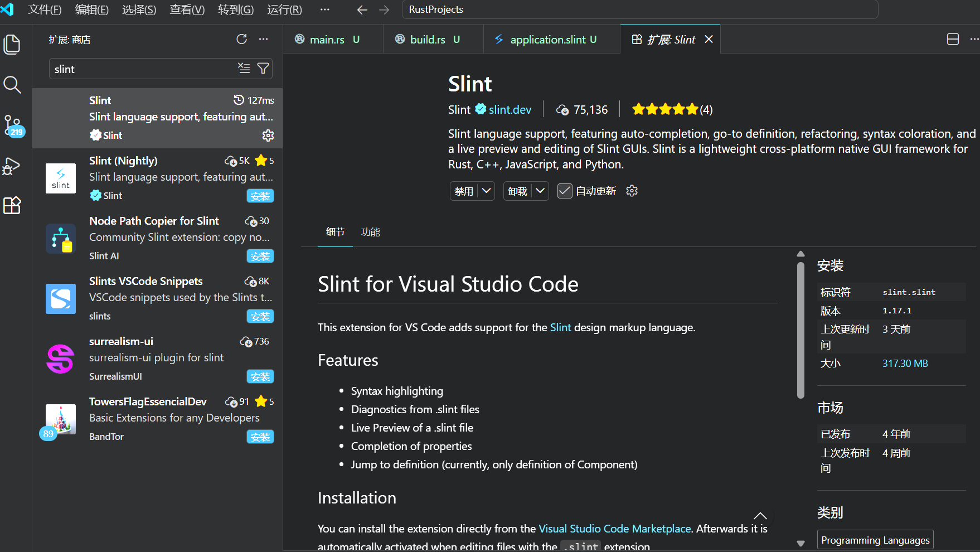Viewport: 980px width, 552px height.
Task: Expand the 禁用 dropdown arrow
Action: coord(487,191)
